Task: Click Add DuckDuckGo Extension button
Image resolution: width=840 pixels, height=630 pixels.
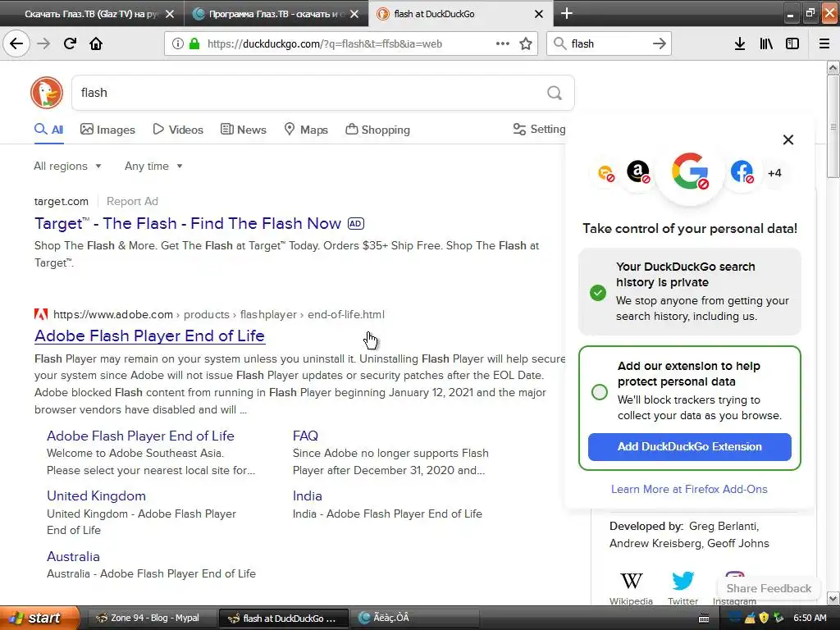Action: click(x=689, y=447)
